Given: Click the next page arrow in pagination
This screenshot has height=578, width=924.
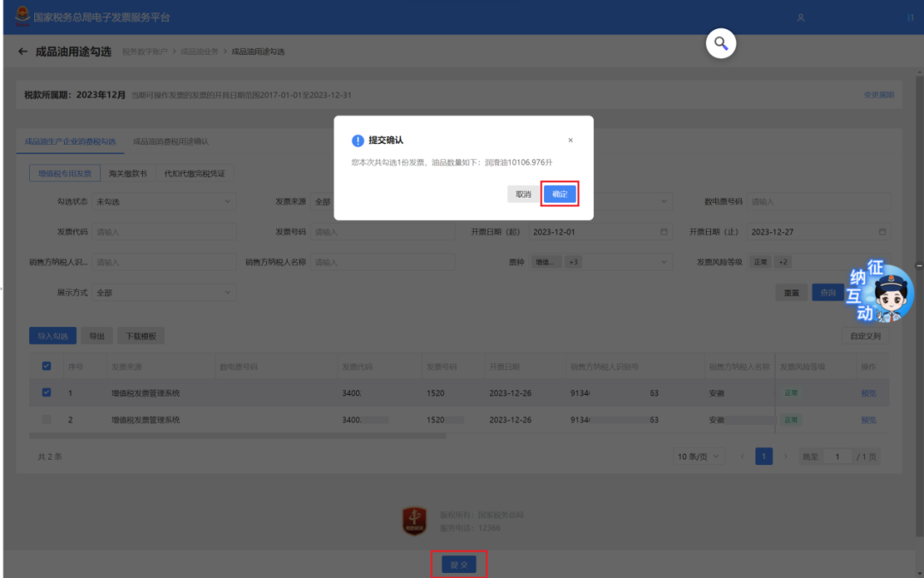Looking at the screenshot, I should pyautogui.click(x=785, y=456).
